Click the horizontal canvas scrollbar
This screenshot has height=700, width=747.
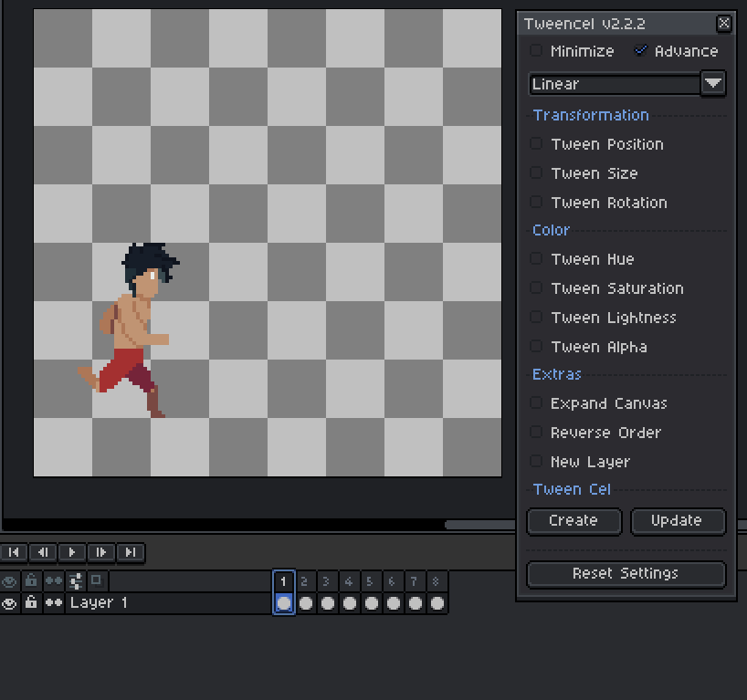tap(479, 524)
